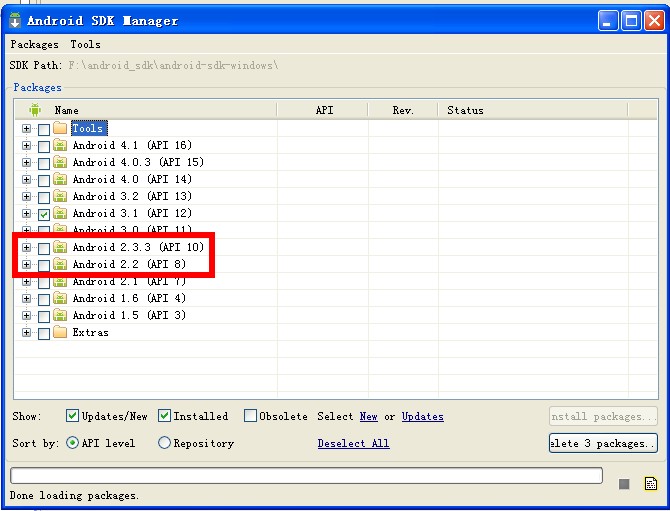The width and height of the screenshot is (670, 511).
Task: Click the Android 1.5 package folder icon
Action: [60, 315]
